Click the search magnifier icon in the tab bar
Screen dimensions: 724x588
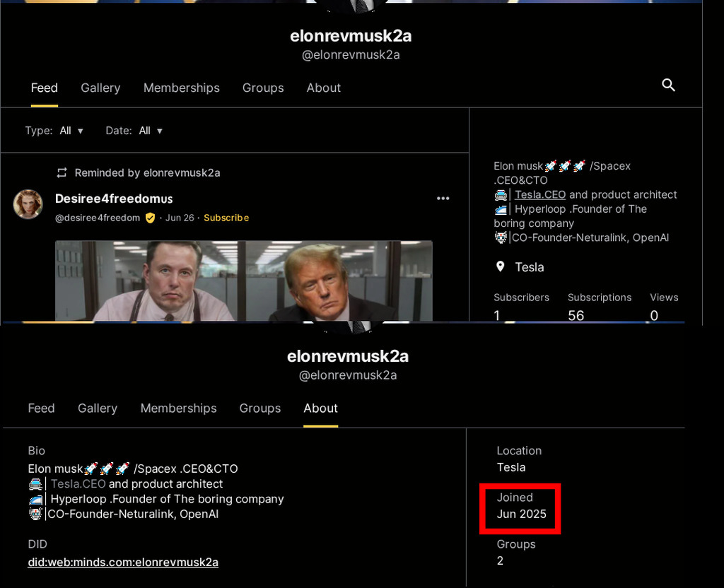pyautogui.click(x=668, y=86)
